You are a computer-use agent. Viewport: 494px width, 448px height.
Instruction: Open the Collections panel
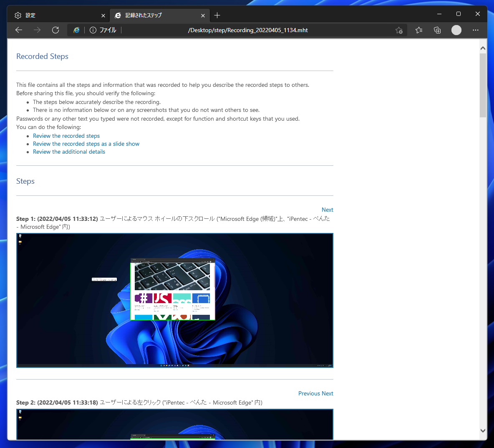[437, 30]
